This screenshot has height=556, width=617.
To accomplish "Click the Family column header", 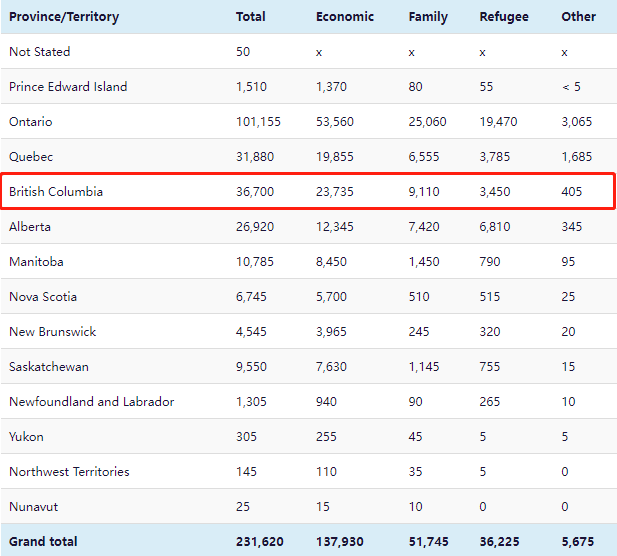I will tap(428, 16).
